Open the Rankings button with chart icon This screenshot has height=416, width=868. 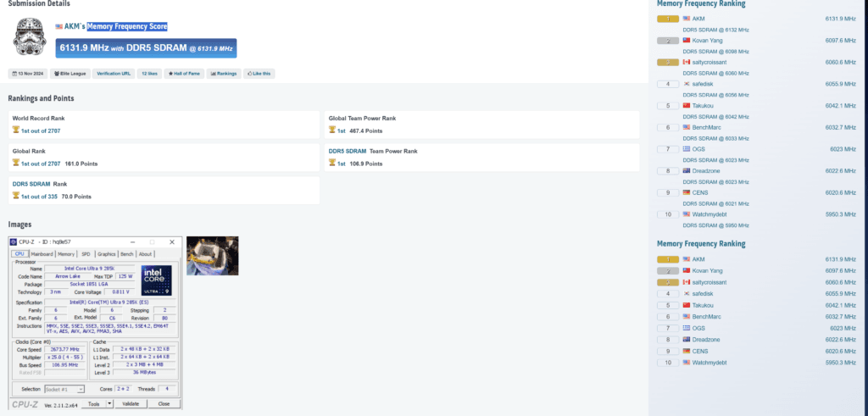tap(224, 74)
